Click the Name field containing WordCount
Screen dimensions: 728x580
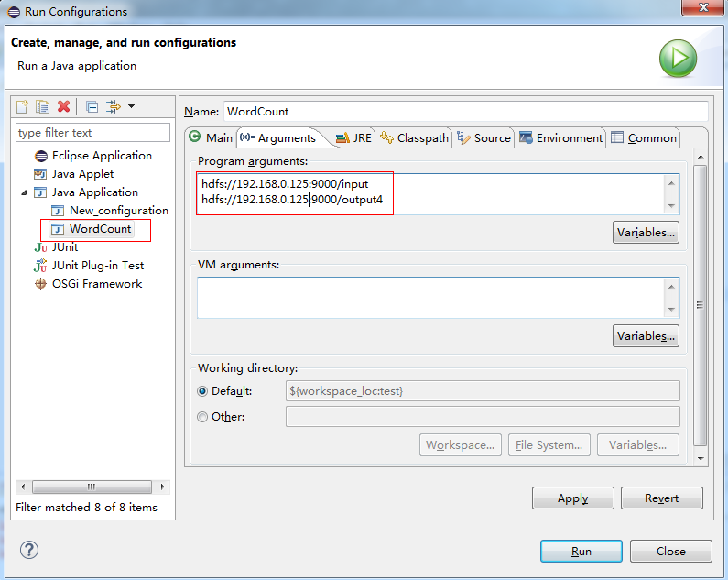coord(466,112)
